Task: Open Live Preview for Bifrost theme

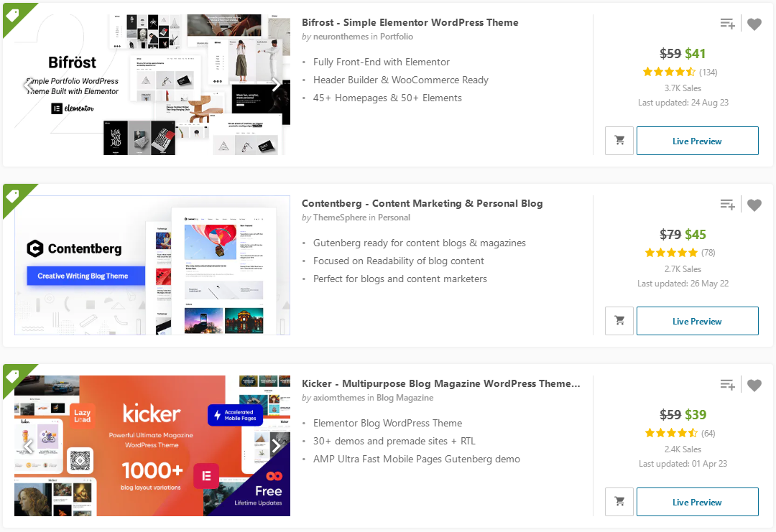Action: point(697,141)
